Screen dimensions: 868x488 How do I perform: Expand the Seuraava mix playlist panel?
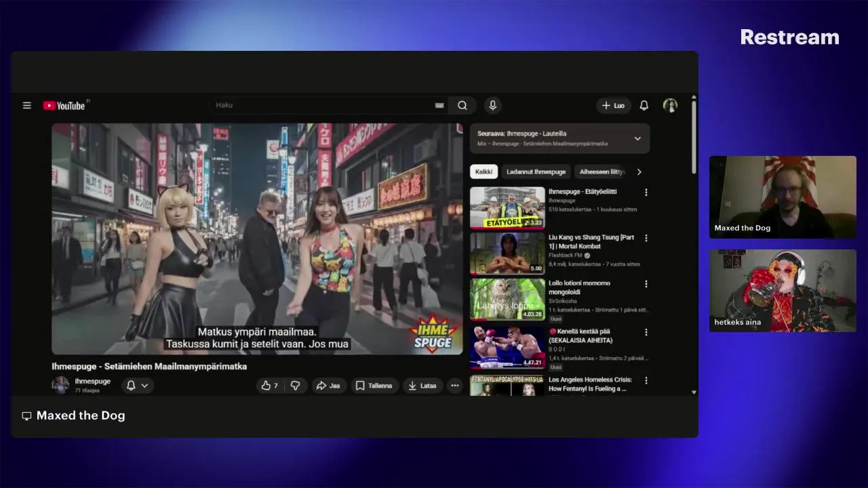point(637,138)
